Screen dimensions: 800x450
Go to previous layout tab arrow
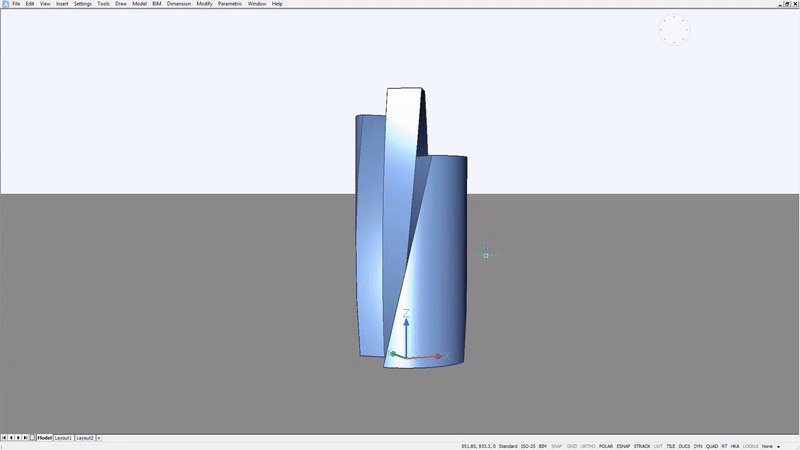pos(11,438)
